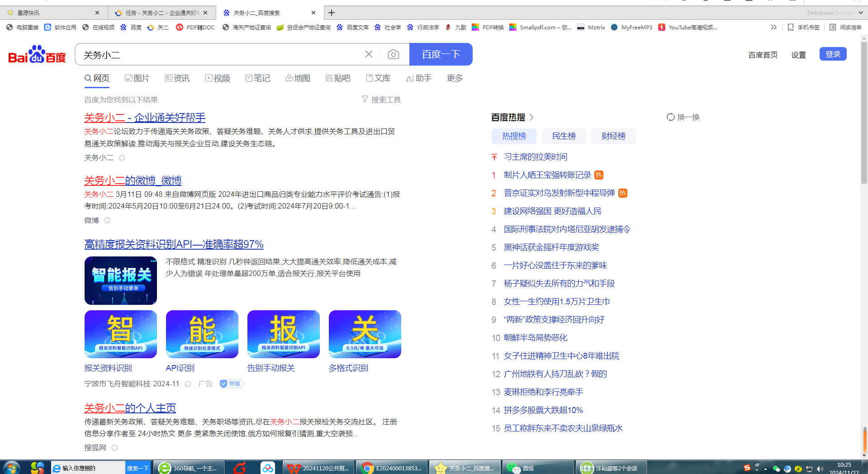Click inside the 关务小二 search field
Viewport: 868px width, 474px height.
pos(222,55)
